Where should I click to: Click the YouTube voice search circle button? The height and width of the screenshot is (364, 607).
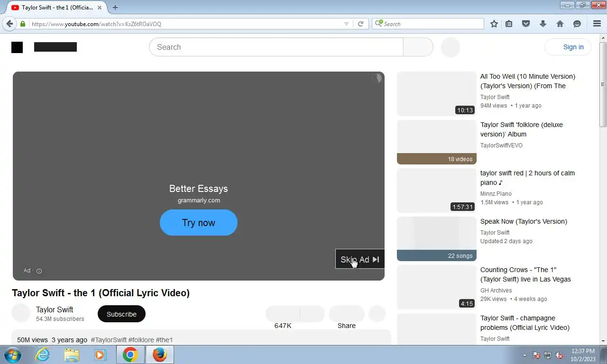451,47
